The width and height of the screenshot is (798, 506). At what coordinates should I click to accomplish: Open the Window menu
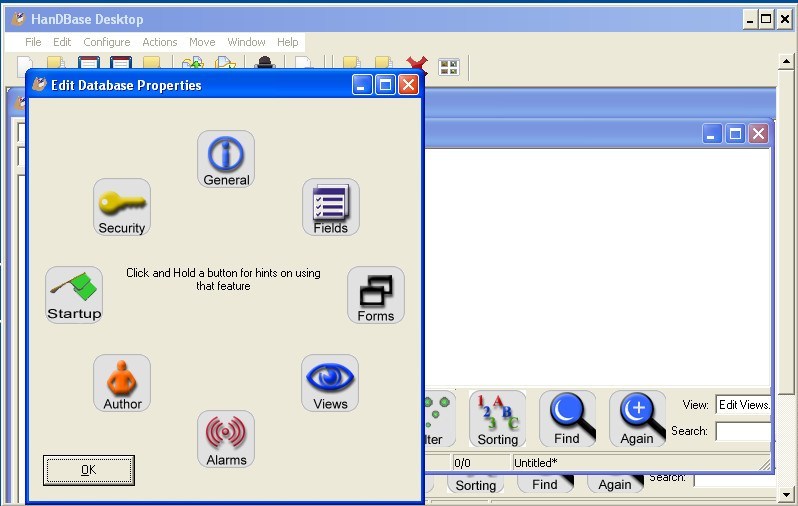[246, 42]
